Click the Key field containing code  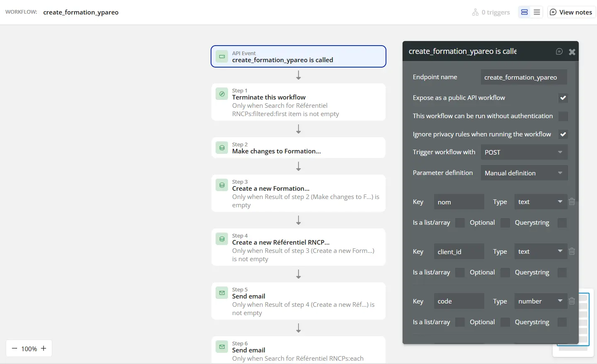459,301
